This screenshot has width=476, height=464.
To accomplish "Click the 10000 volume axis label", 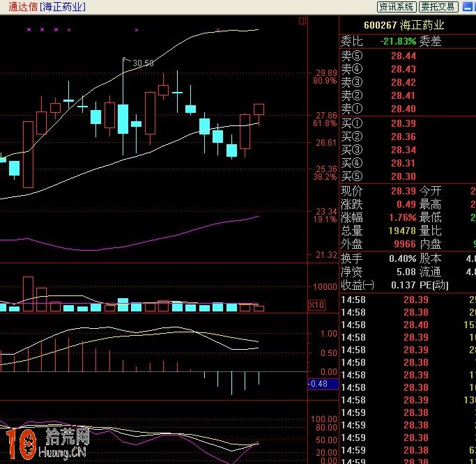I will 325,286.
